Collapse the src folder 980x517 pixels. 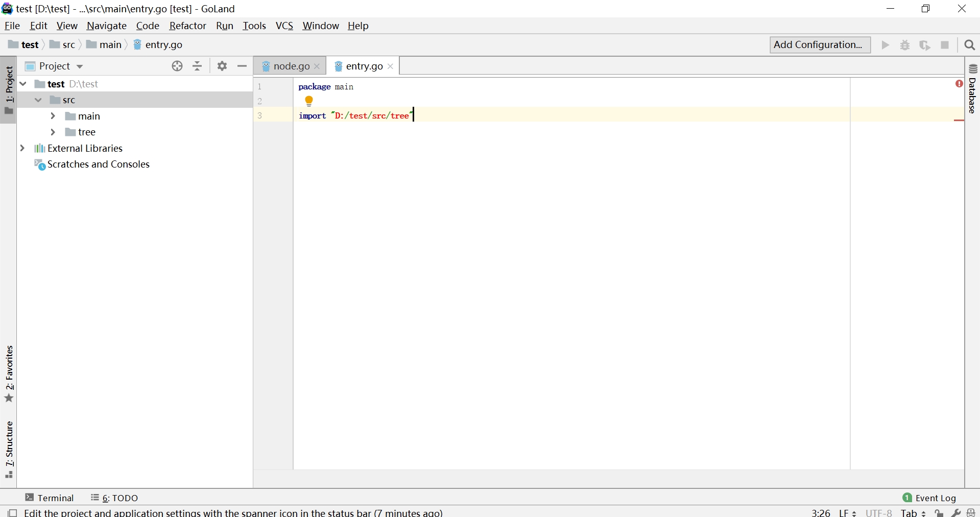coord(38,100)
